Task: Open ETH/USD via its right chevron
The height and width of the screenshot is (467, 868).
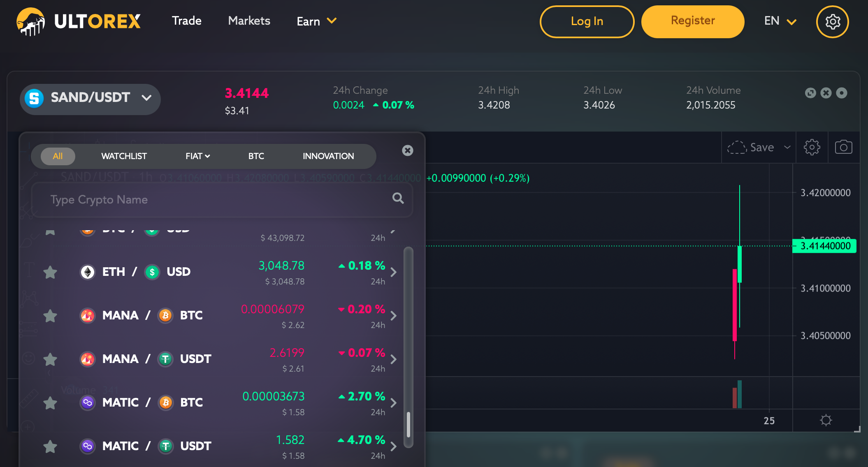Action: pos(394,272)
